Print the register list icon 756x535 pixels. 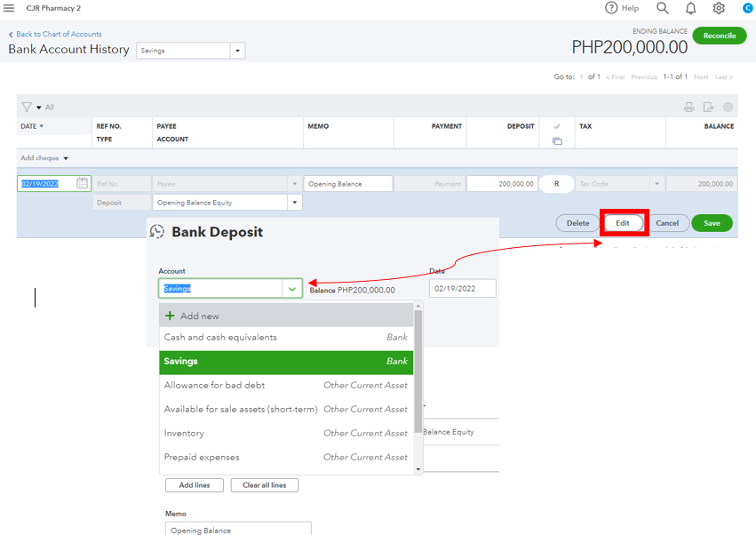click(689, 108)
